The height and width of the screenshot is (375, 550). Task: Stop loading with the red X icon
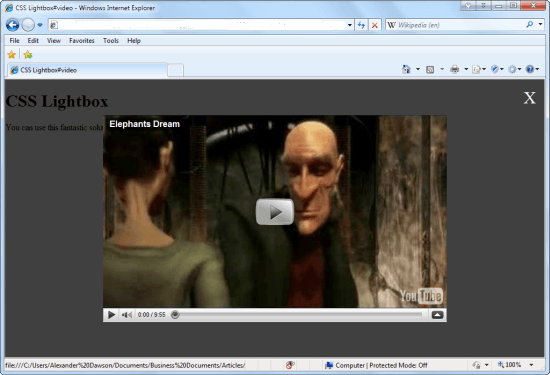click(375, 25)
